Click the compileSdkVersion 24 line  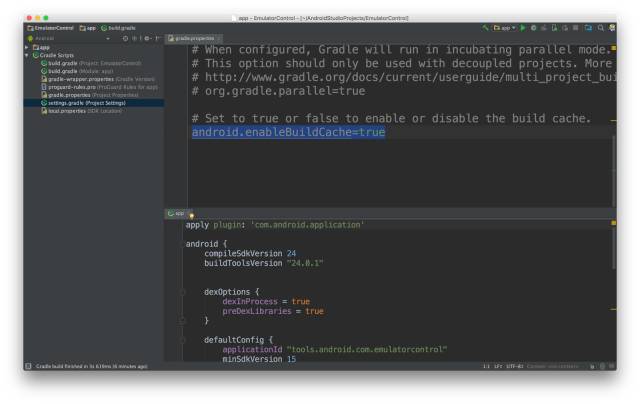pos(250,253)
